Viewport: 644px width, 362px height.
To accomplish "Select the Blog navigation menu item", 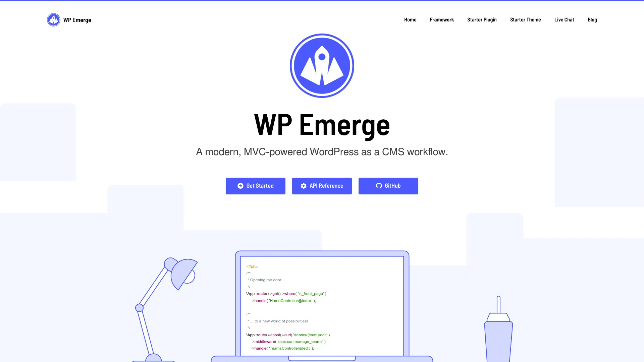I will pyautogui.click(x=592, y=19).
